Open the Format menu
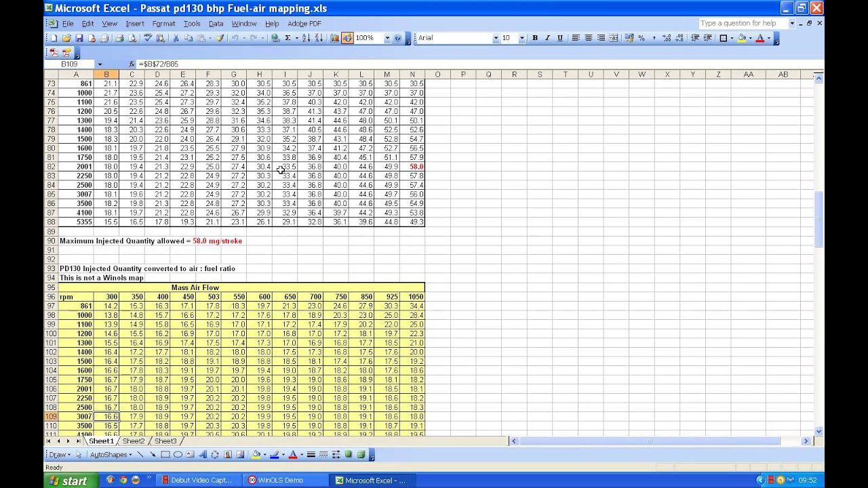868x488 pixels. tap(163, 23)
